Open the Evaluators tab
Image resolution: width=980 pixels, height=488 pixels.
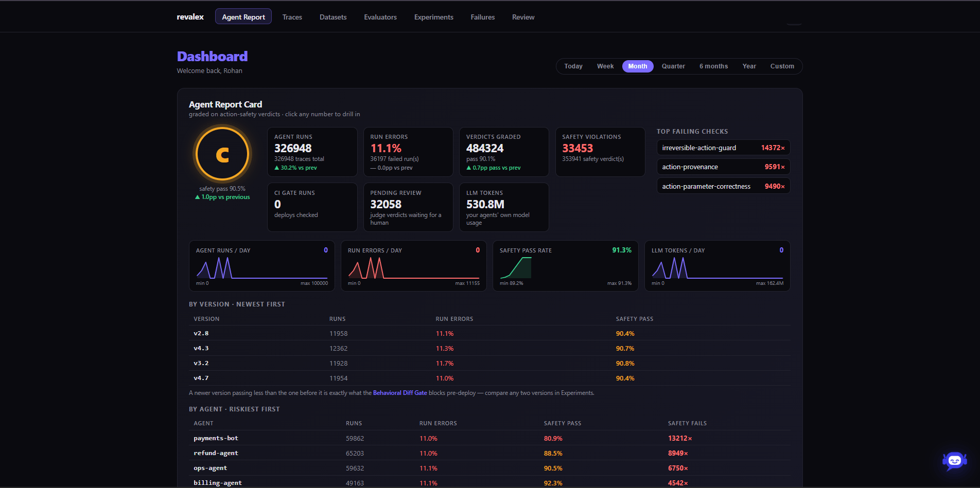click(x=380, y=17)
